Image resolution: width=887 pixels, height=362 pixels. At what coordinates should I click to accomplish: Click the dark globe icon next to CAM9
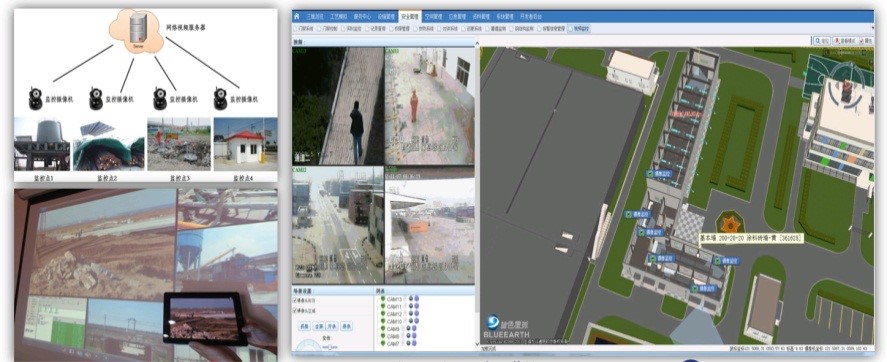(408, 329)
